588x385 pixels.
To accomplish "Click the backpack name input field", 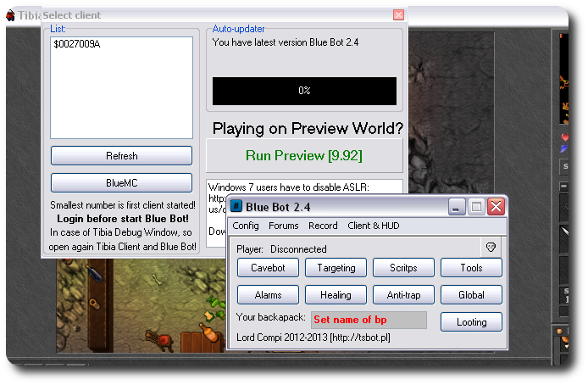I will click(x=368, y=320).
